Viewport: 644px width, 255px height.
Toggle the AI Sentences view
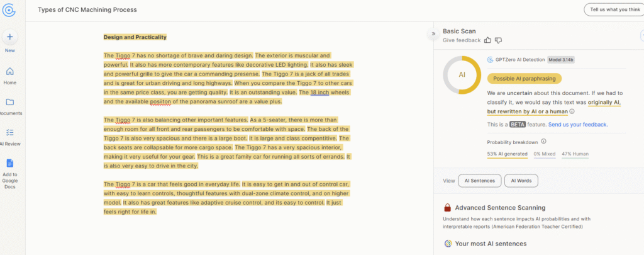point(479,181)
